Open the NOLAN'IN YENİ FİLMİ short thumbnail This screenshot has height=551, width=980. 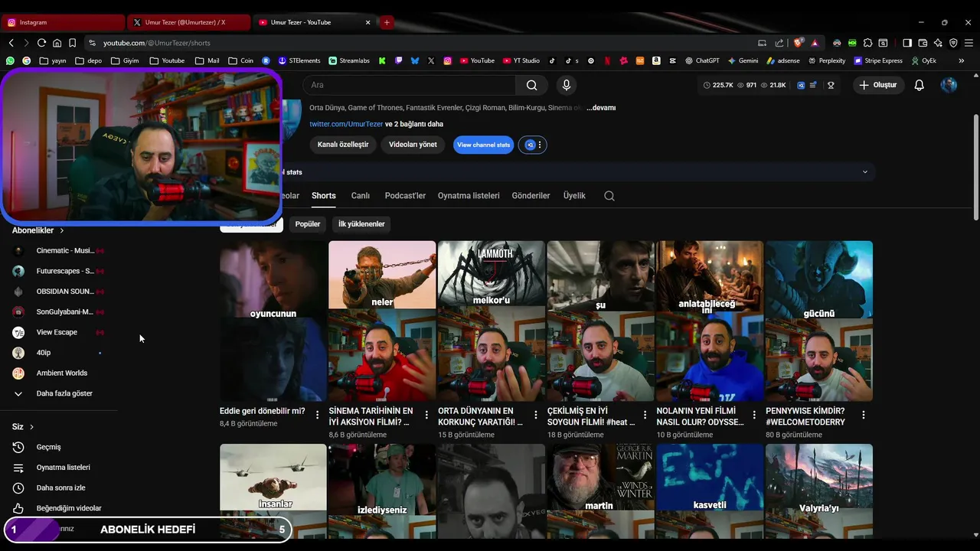[710, 321]
